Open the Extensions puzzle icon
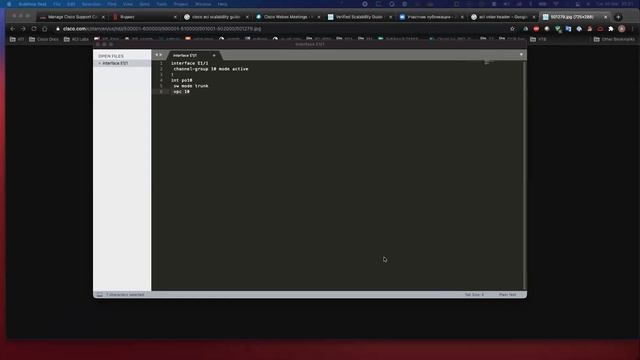640x360 pixels. tap(611, 29)
